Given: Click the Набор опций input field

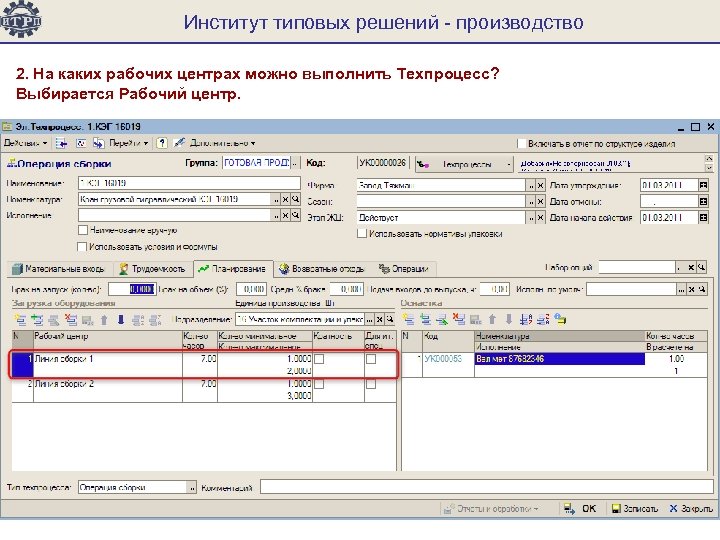Looking at the screenshot, I should coord(638,267).
